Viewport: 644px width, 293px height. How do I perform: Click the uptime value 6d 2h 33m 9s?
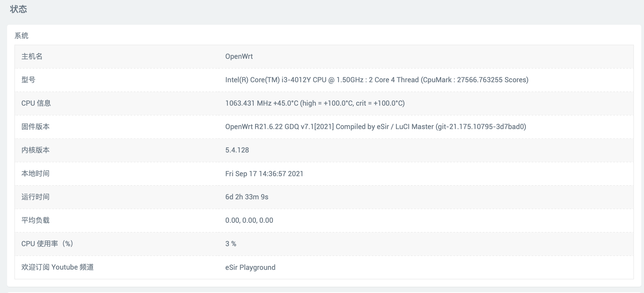click(247, 197)
